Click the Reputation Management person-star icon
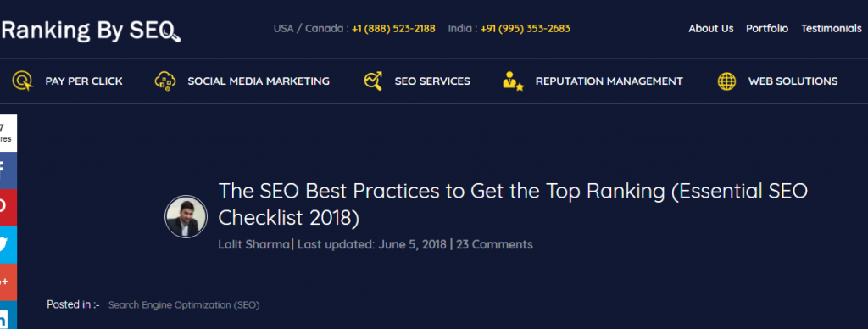 tap(513, 81)
